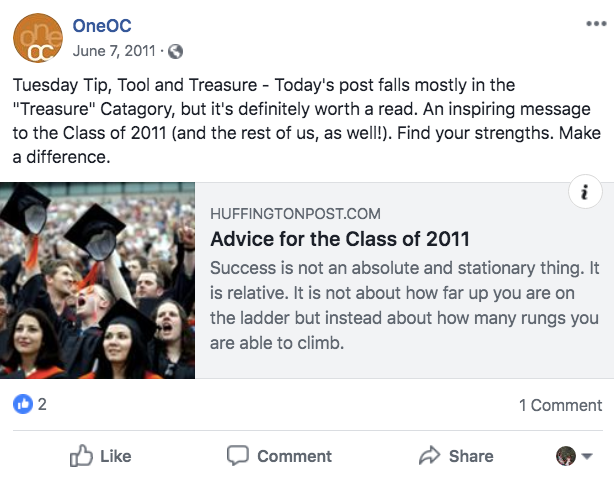Screen dimensions: 614x478
Task: Click the thumbs-up Like icon
Action: tap(81, 456)
